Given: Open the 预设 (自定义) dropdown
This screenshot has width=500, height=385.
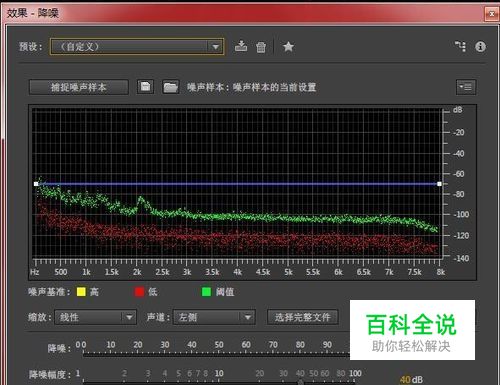Looking at the screenshot, I should point(137,47).
